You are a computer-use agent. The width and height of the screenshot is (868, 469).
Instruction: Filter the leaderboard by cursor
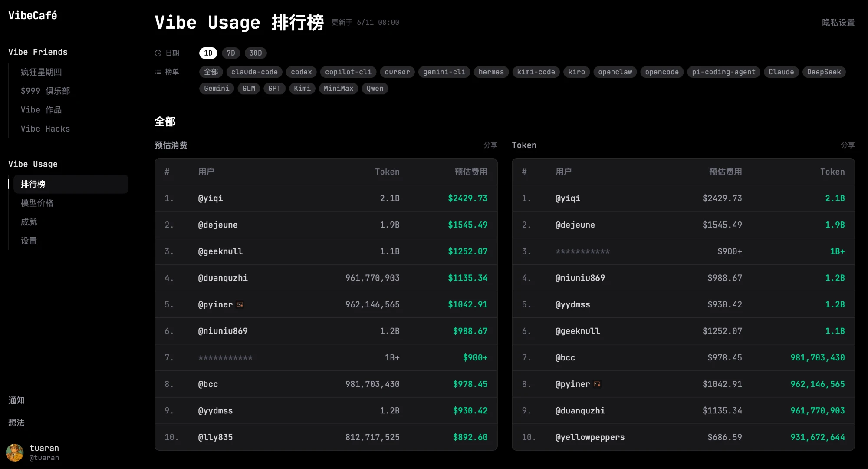pyautogui.click(x=397, y=72)
